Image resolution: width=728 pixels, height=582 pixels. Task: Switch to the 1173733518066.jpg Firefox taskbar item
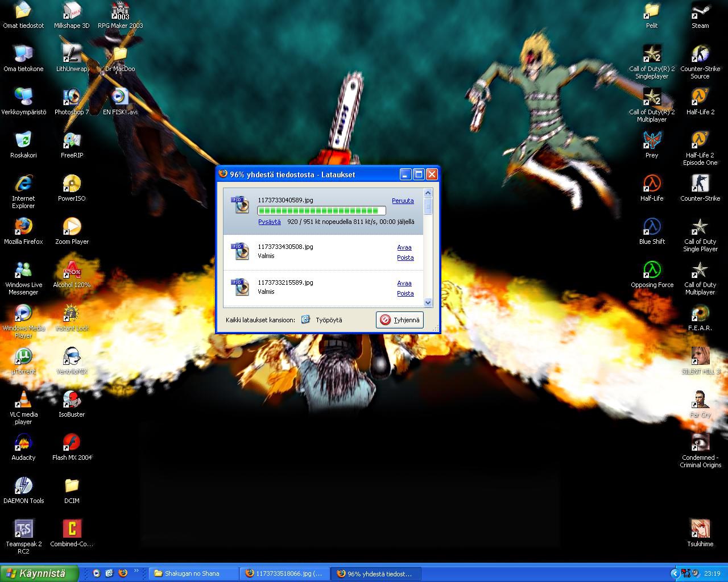[285, 573]
